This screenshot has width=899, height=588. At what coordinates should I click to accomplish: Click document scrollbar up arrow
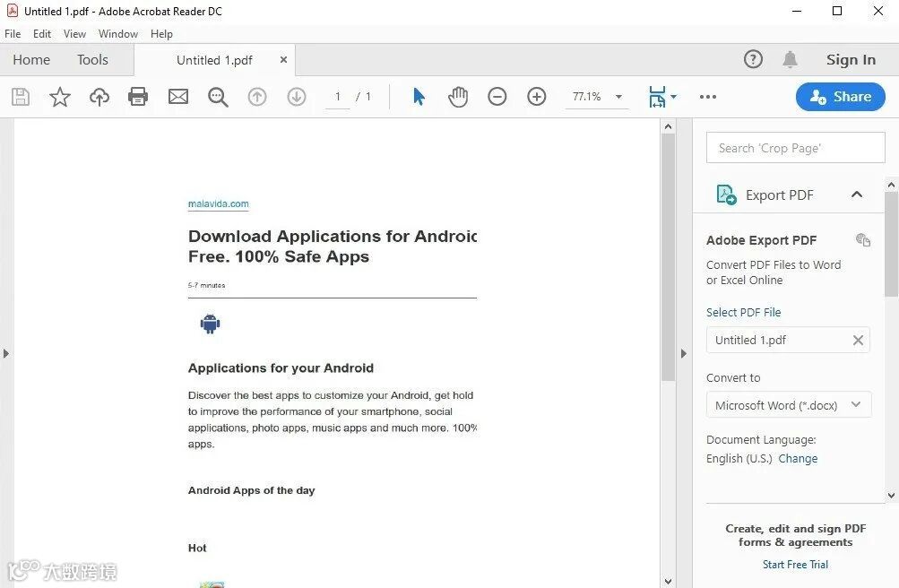pyautogui.click(x=668, y=126)
